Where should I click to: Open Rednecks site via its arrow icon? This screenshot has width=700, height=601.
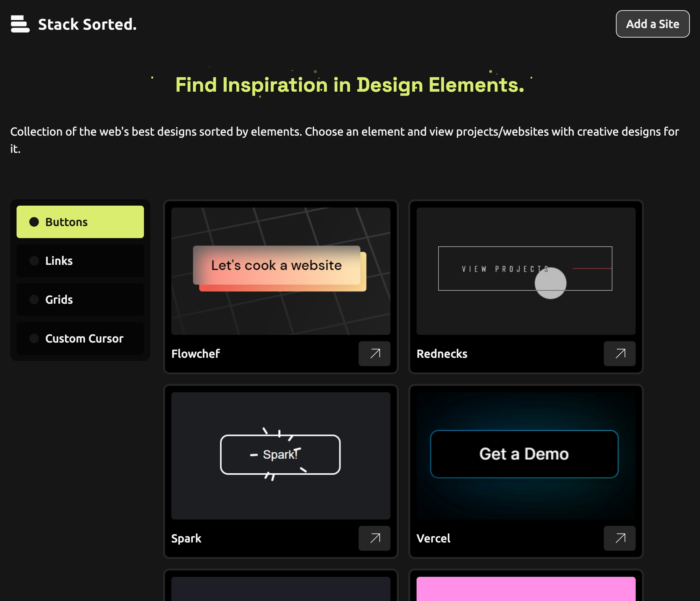[x=620, y=354]
